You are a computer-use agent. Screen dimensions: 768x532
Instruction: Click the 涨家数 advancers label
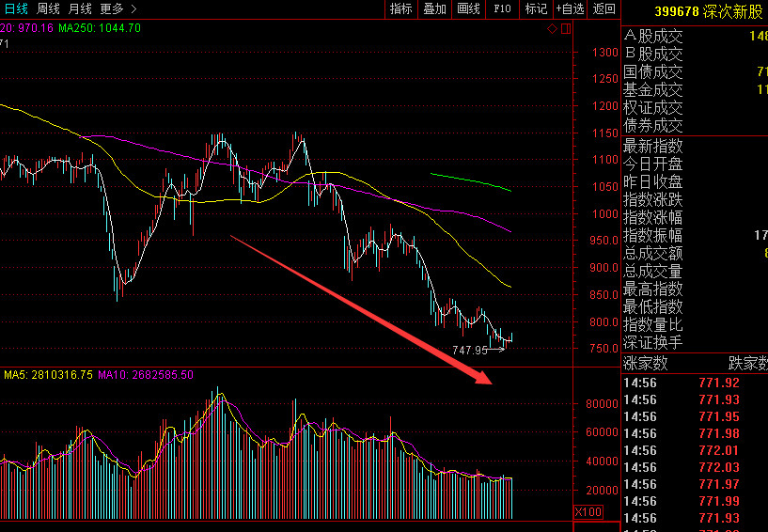645,363
